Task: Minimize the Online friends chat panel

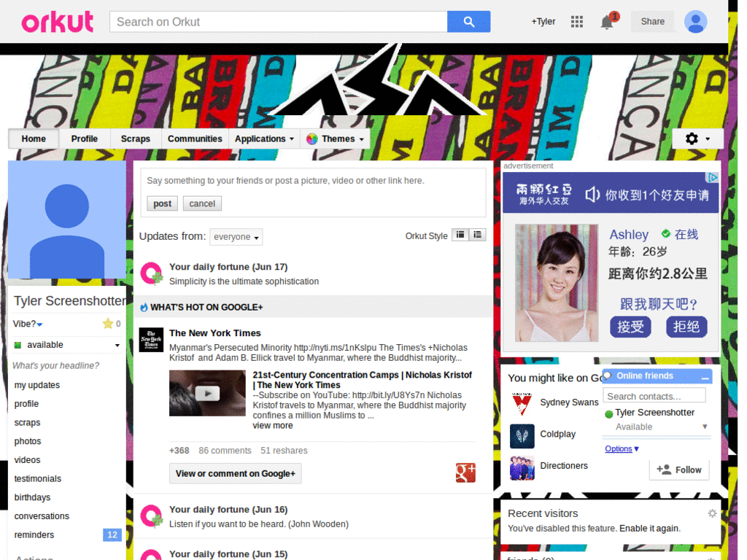Action: click(x=705, y=377)
